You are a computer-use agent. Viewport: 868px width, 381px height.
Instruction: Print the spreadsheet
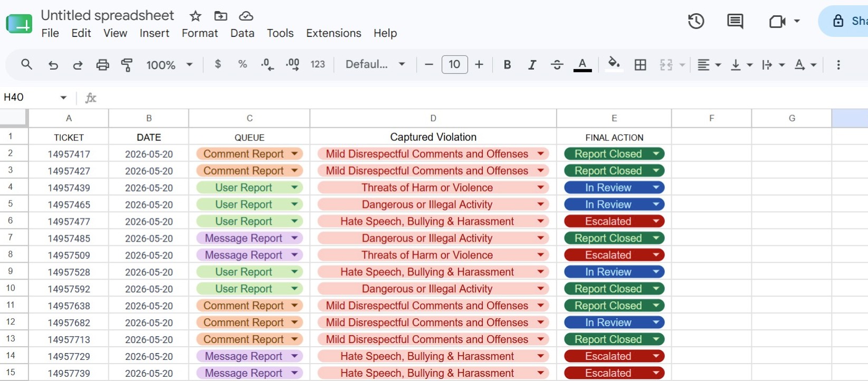pos(102,65)
